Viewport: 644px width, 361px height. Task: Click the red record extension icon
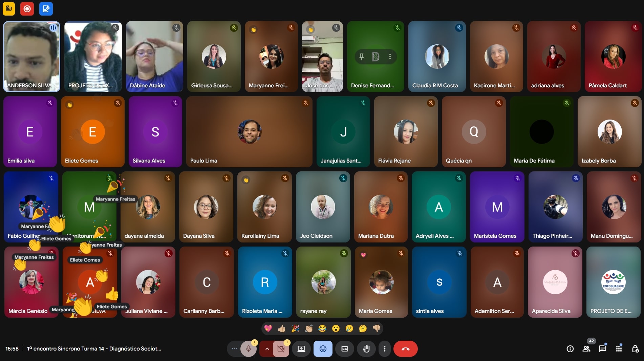[27, 9]
